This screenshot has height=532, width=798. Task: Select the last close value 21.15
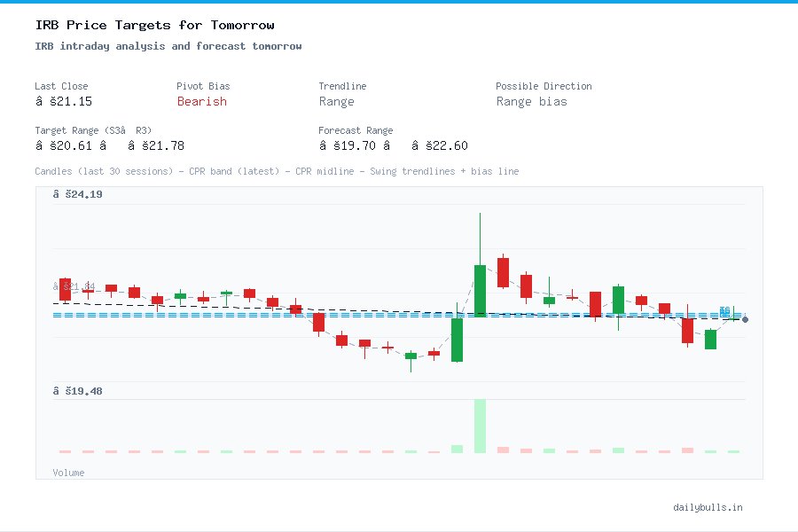coord(64,101)
